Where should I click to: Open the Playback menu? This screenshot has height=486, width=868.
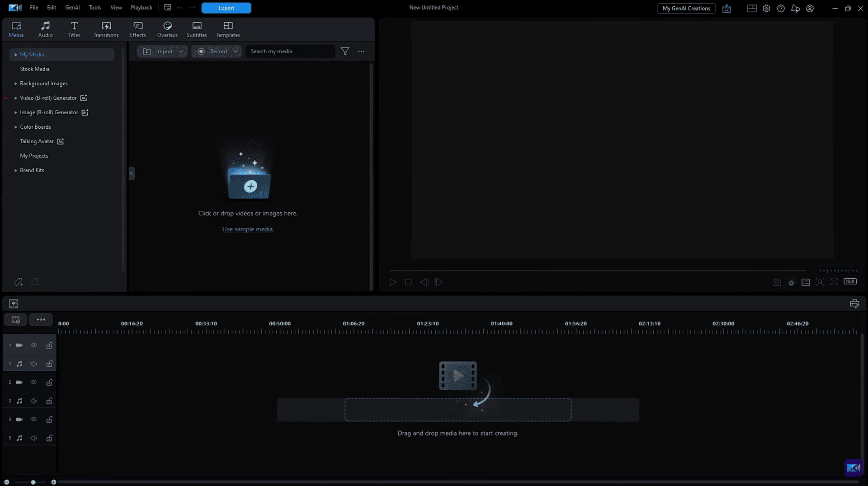tap(142, 8)
